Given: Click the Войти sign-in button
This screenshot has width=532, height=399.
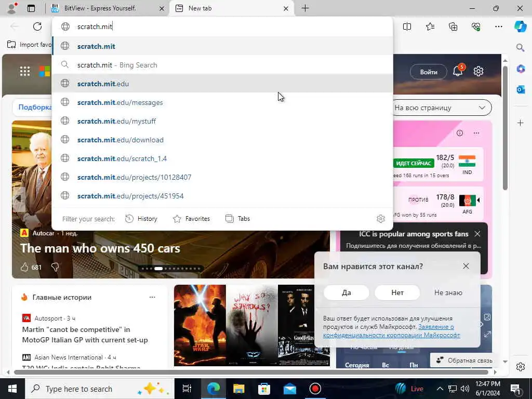Looking at the screenshot, I should point(429,72).
